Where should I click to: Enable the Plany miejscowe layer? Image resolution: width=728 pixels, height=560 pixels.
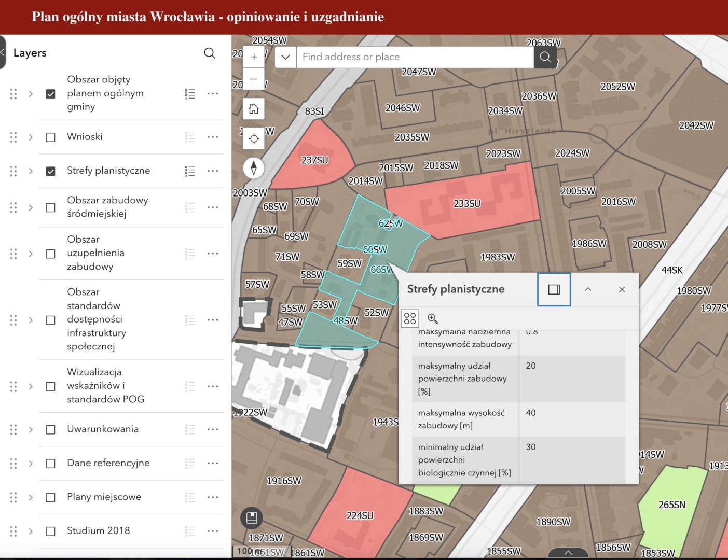click(x=50, y=497)
